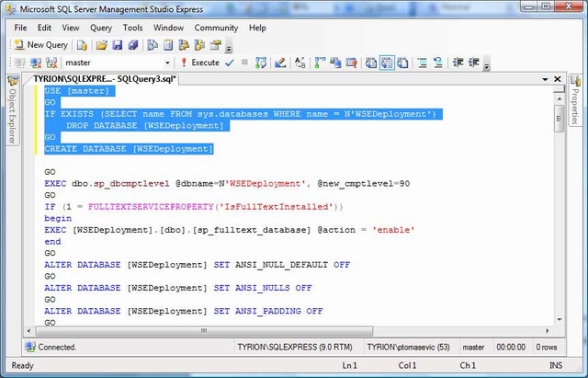This screenshot has width=588, height=378.
Task: Open Design Query in Editor
Action: [280, 63]
